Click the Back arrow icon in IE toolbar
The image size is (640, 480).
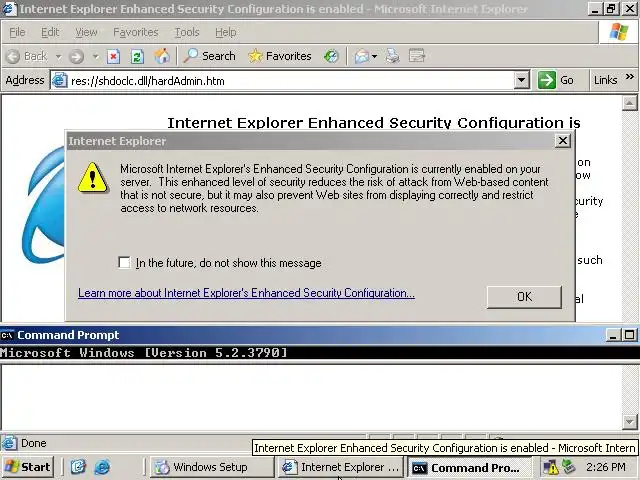(x=13, y=56)
